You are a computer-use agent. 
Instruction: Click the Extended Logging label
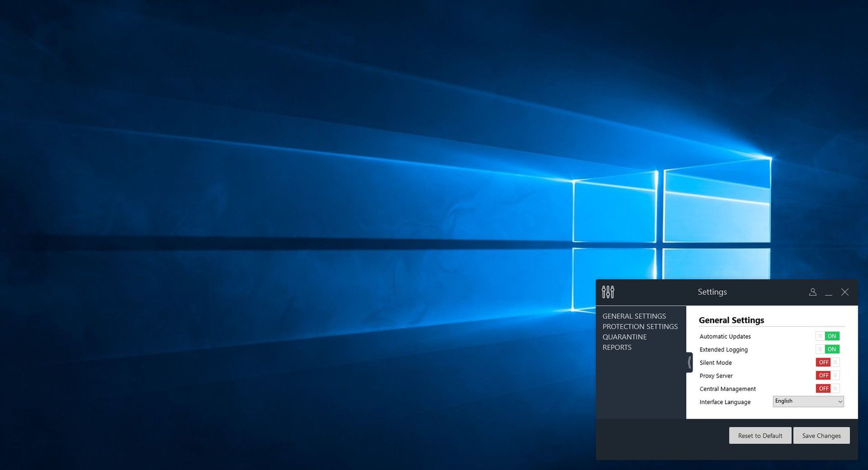click(724, 349)
